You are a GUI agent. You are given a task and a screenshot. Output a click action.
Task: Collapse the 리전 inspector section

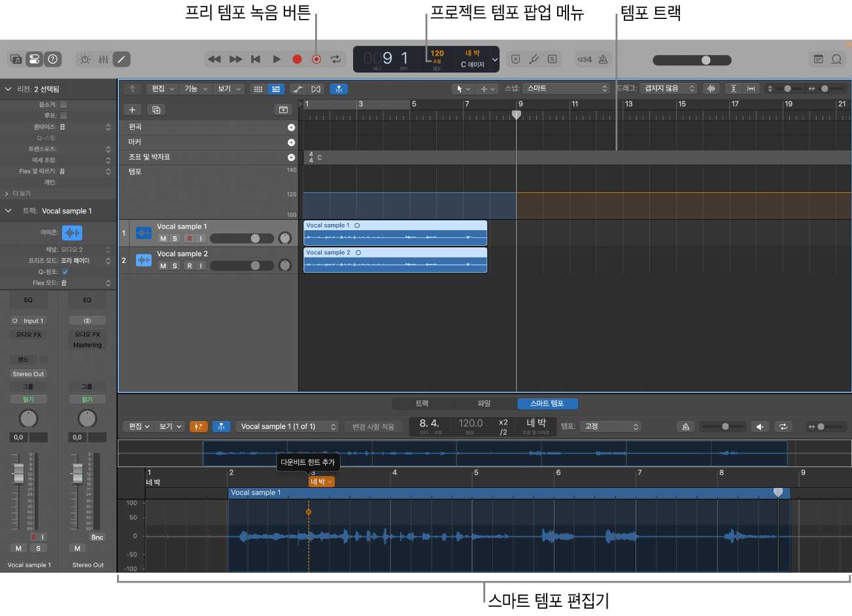point(8,89)
